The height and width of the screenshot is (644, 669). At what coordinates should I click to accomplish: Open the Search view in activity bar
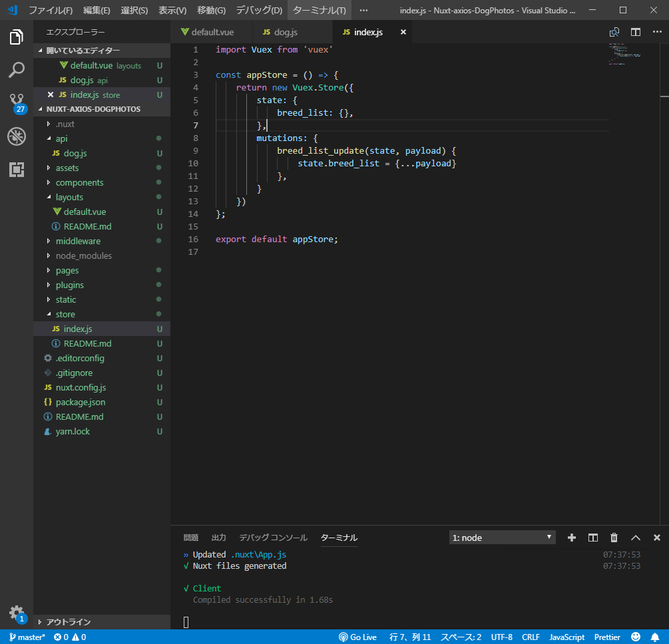click(17, 70)
